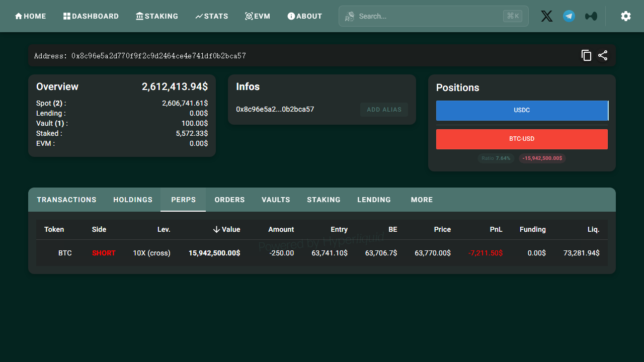Click the Staked 5,572.33$ overview row
Viewport: 644px width, 362px height.
122,133
